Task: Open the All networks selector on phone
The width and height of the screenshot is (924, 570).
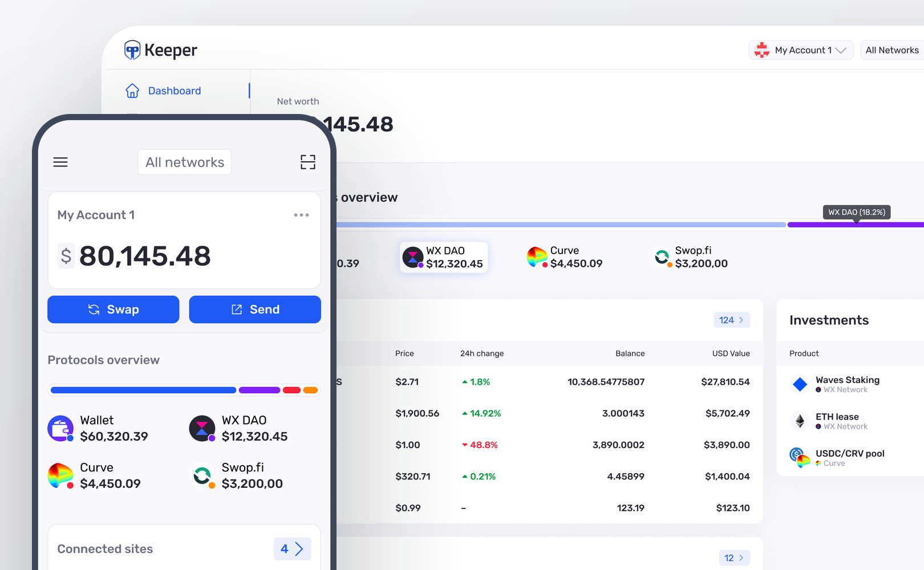Action: tap(185, 162)
